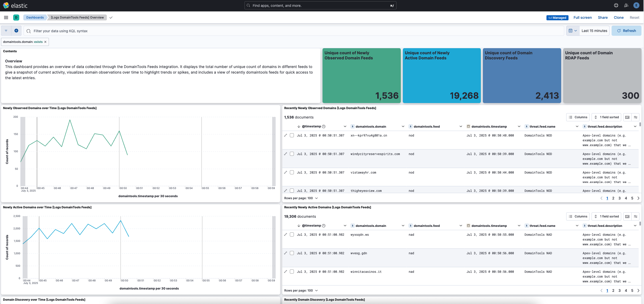
Task: Go to page 3 in Newly Active table
Action: coord(620,291)
